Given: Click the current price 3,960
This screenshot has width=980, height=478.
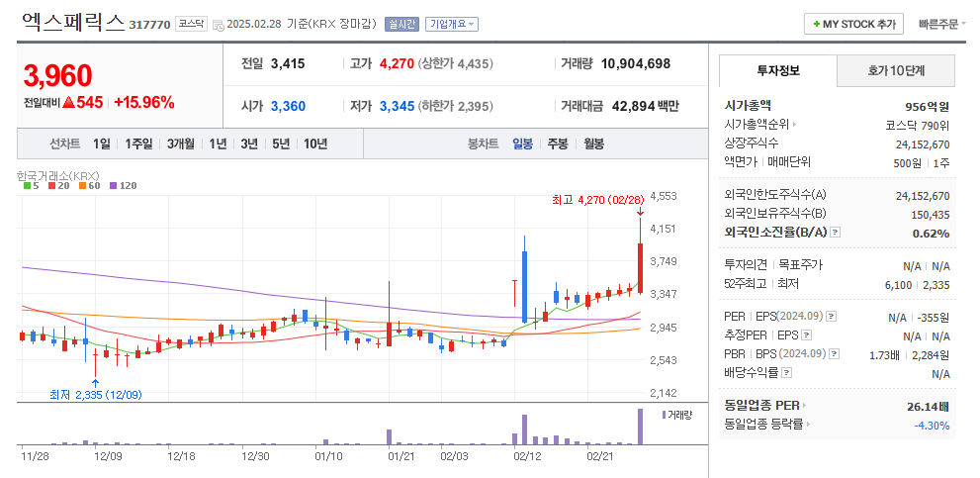Looking at the screenshot, I should tap(57, 75).
